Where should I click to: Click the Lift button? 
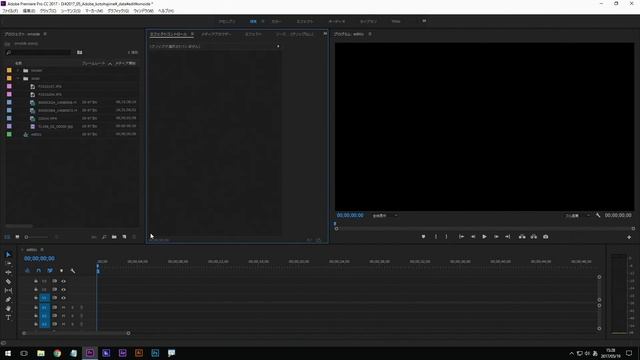tap(522, 237)
